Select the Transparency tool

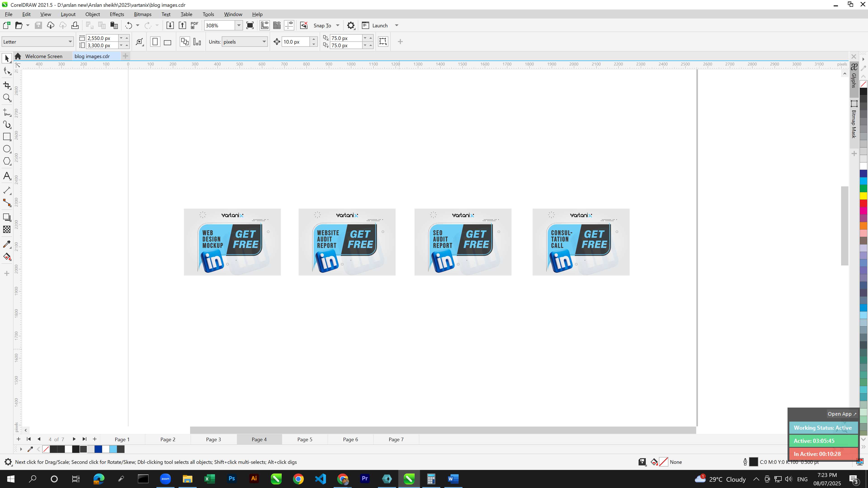7,229
